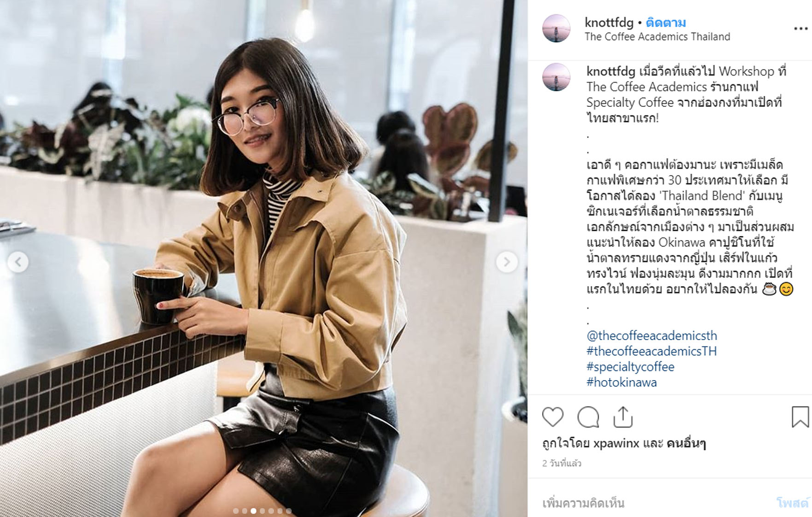812x517 pixels.
Task: Open the three-dot more options menu
Action: pos(801,29)
